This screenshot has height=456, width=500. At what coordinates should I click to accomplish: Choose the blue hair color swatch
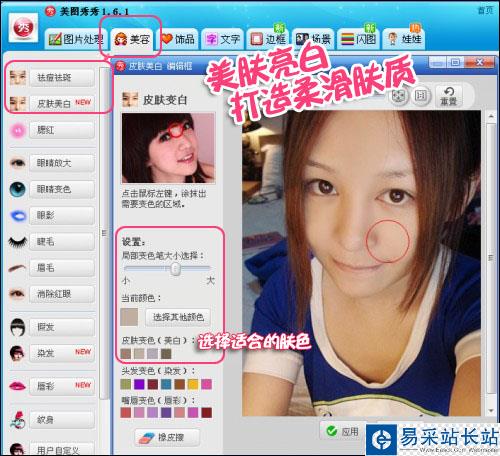point(166,384)
